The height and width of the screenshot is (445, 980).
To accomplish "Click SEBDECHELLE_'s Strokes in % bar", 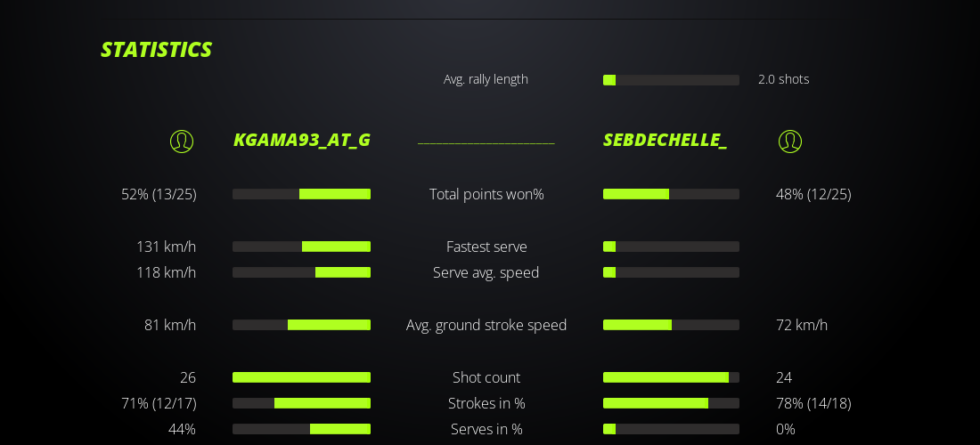I will [x=671, y=403].
